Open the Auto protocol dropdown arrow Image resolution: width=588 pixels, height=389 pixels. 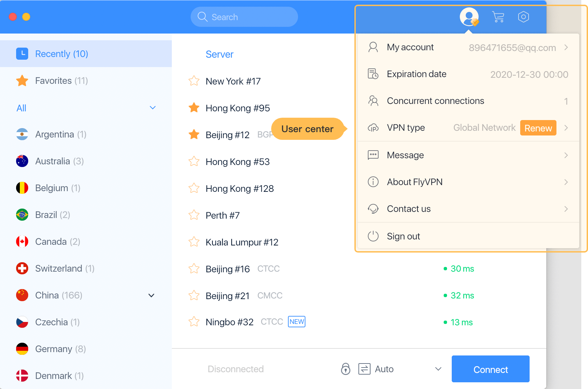click(438, 369)
